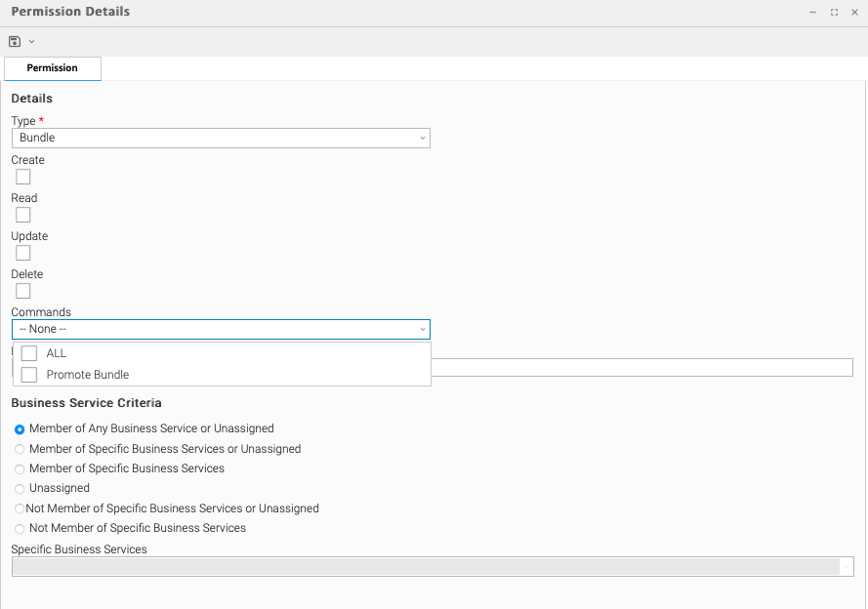The image size is (868, 609).
Task: Minimize the Permission Details panel
Action: (x=812, y=12)
